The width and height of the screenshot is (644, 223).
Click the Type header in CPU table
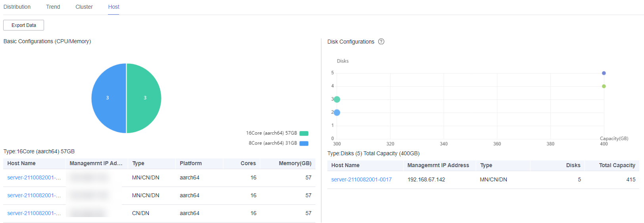click(138, 163)
